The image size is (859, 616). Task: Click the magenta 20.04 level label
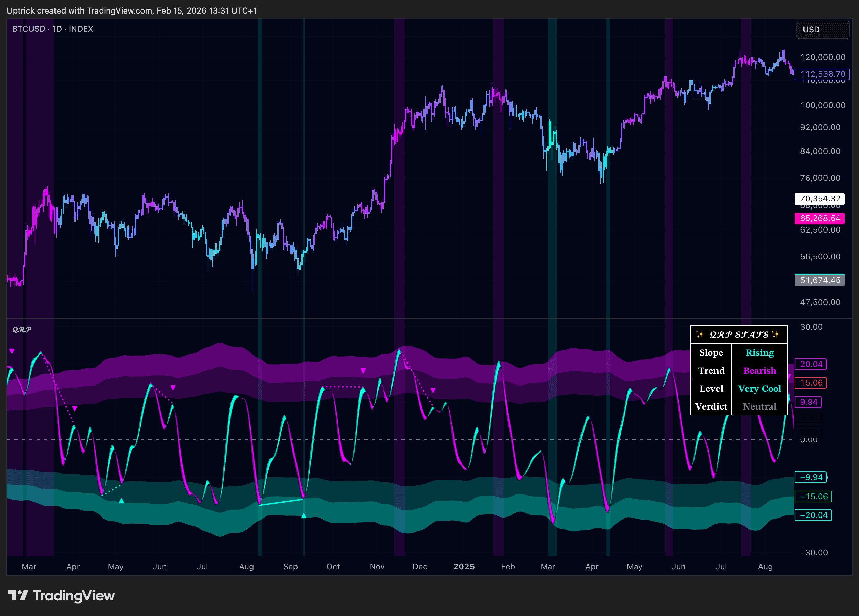811,364
